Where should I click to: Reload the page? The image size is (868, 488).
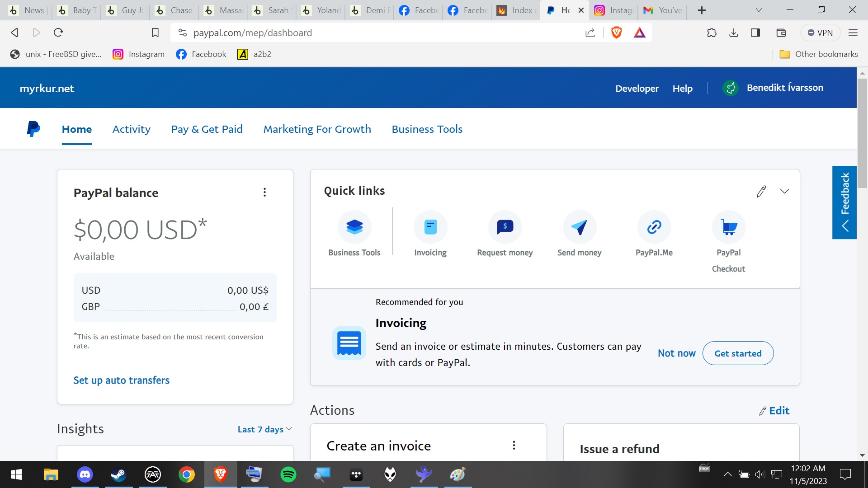pyautogui.click(x=58, y=33)
